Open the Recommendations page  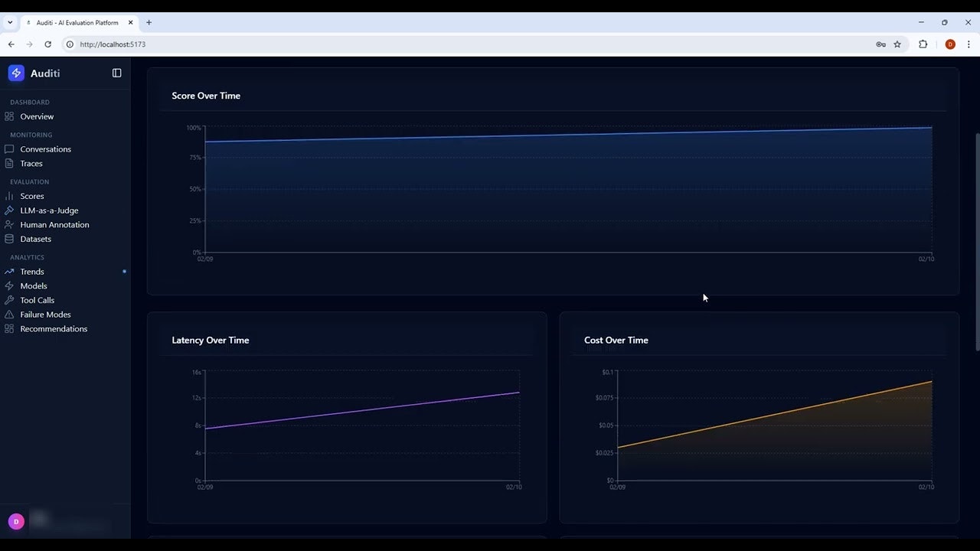pyautogui.click(x=54, y=329)
